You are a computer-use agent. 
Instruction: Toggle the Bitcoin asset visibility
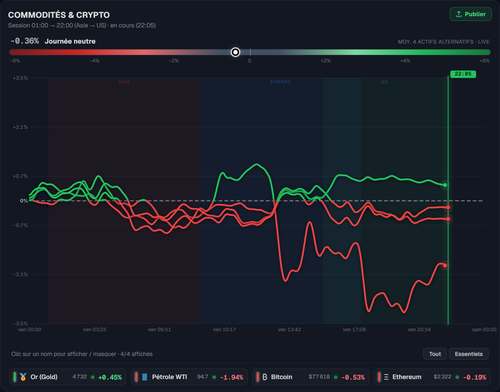click(x=311, y=377)
